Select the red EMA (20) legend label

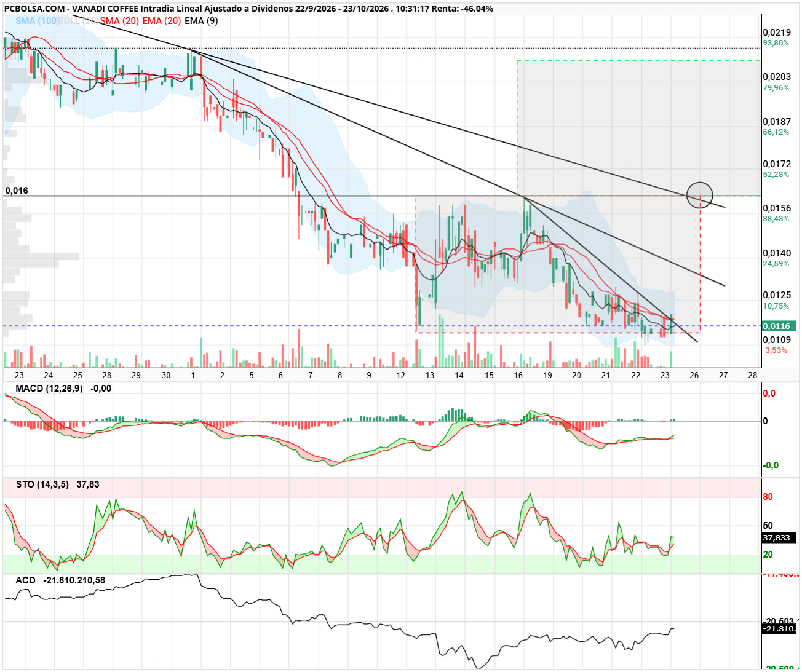[162, 21]
